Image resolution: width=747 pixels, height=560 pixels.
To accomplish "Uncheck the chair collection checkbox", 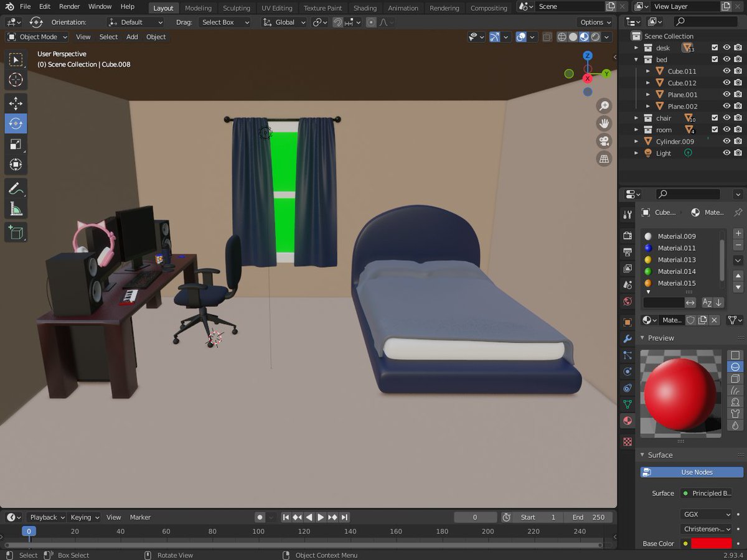I will (x=715, y=118).
